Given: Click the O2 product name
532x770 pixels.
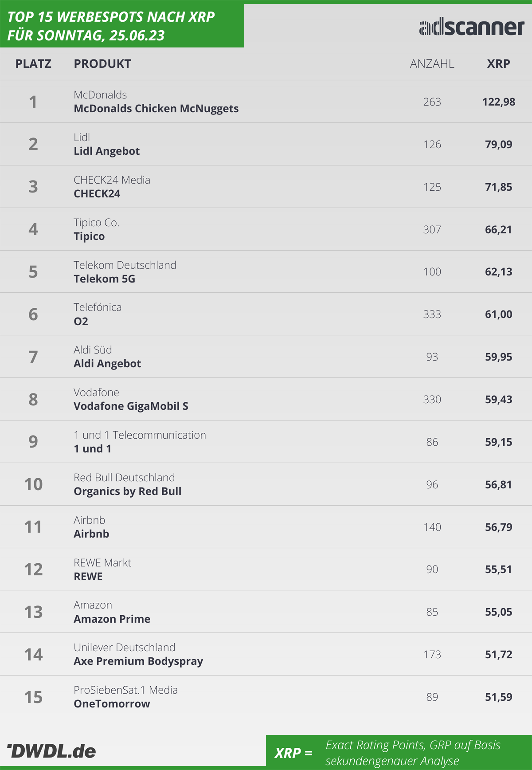Looking at the screenshot, I should 81,322.
